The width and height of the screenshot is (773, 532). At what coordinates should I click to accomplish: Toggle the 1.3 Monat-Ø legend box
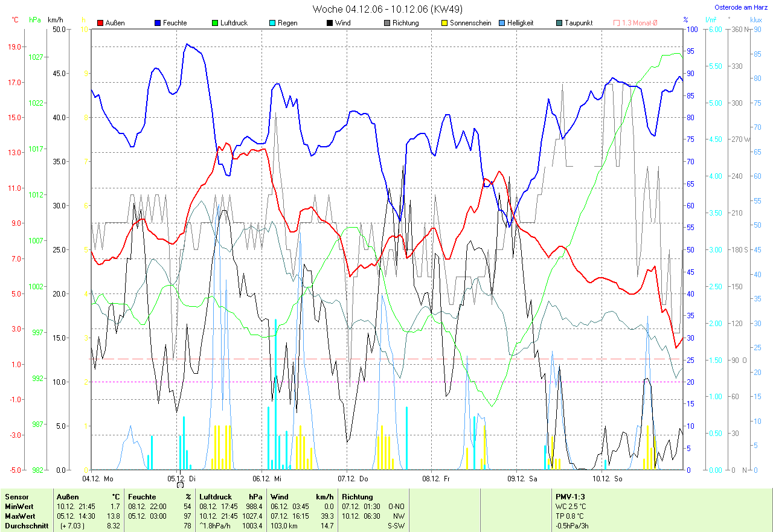pos(617,23)
